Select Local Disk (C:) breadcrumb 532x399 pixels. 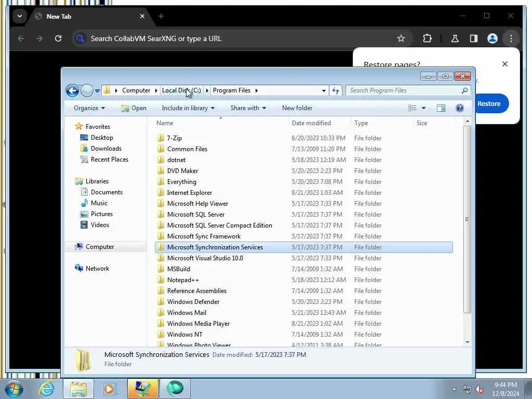point(181,90)
